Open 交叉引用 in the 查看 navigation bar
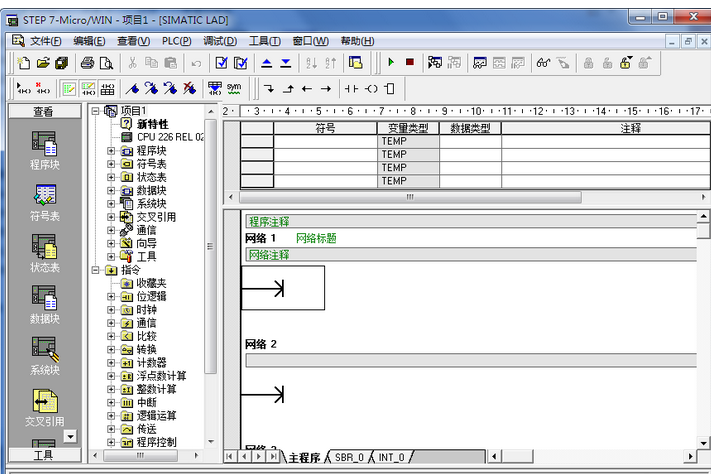Image resolution: width=711 pixels, height=474 pixels. (x=44, y=408)
